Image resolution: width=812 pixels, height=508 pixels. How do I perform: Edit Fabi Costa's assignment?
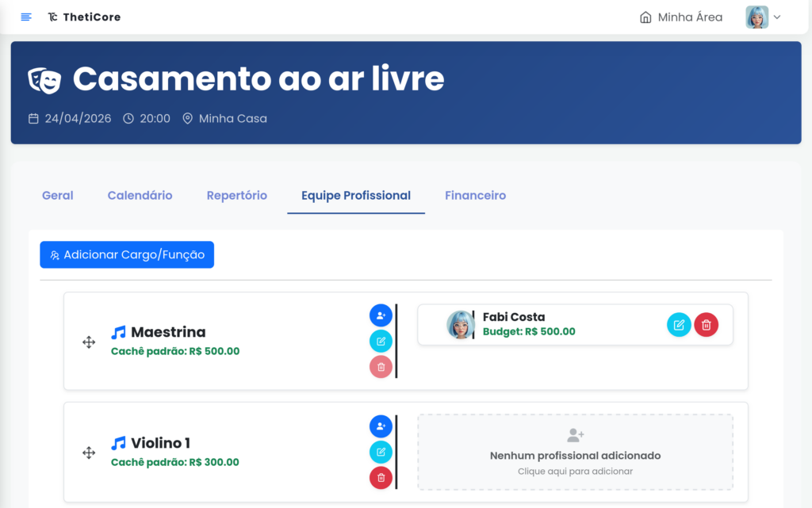point(679,325)
